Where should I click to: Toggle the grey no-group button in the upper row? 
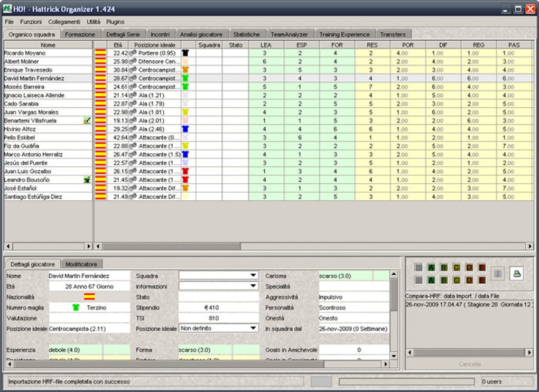click(x=419, y=268)
